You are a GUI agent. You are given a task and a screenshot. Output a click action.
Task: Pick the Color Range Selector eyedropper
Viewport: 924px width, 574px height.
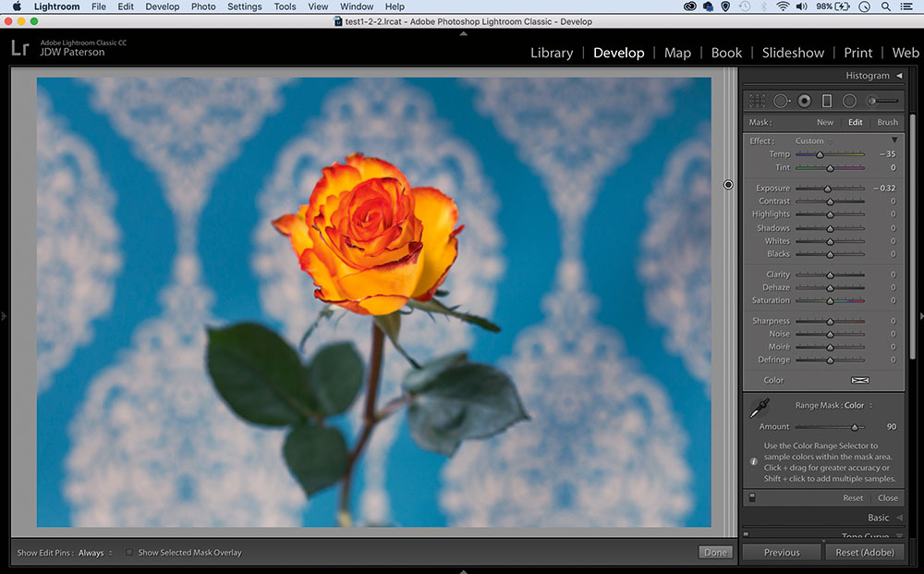point(759,409)
